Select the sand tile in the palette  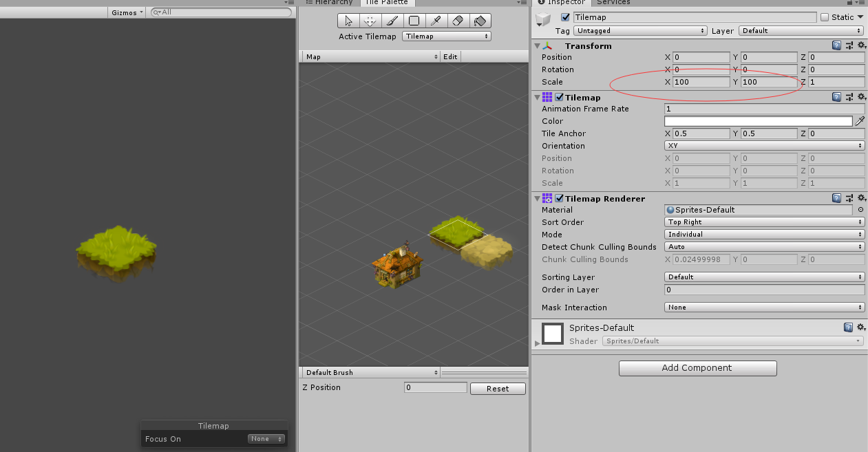click(487, 252)
